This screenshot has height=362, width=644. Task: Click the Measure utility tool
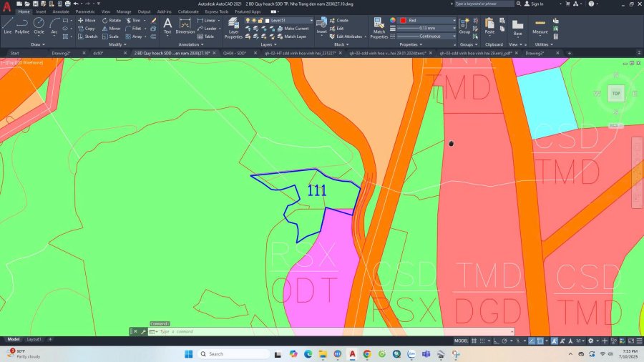pyautogui.click(x=540, y=26)
